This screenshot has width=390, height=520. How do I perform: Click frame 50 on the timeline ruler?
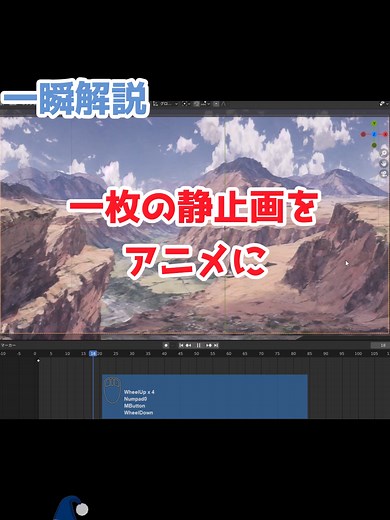[x=197, y=353]
